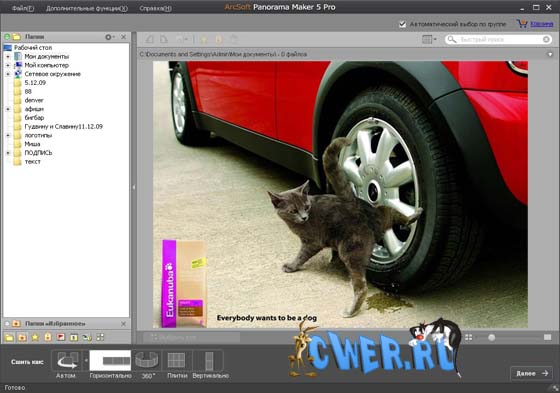Click the small thumbnails grid icon
This screenshot has height=393, width=560.
click(x=468, y=337)
